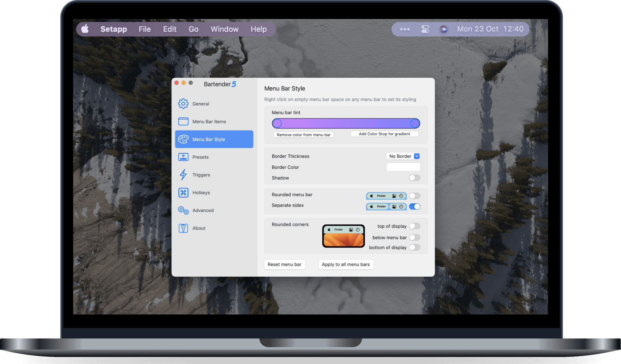
Task: Open the Go menu
Action: pyautogui.click(x=194, y=29)
